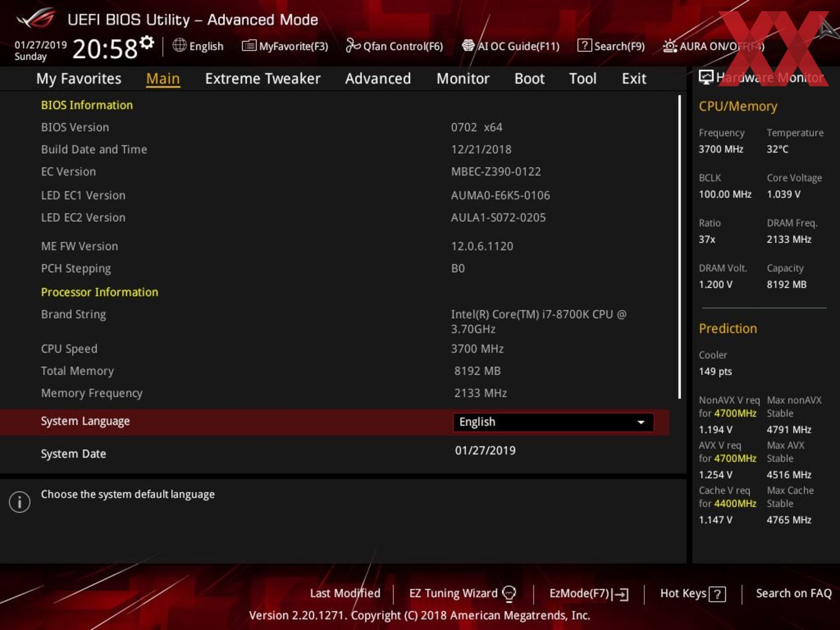Click the System Language dropdown arrow
840x630 pixels.
(x=641, y=422)
